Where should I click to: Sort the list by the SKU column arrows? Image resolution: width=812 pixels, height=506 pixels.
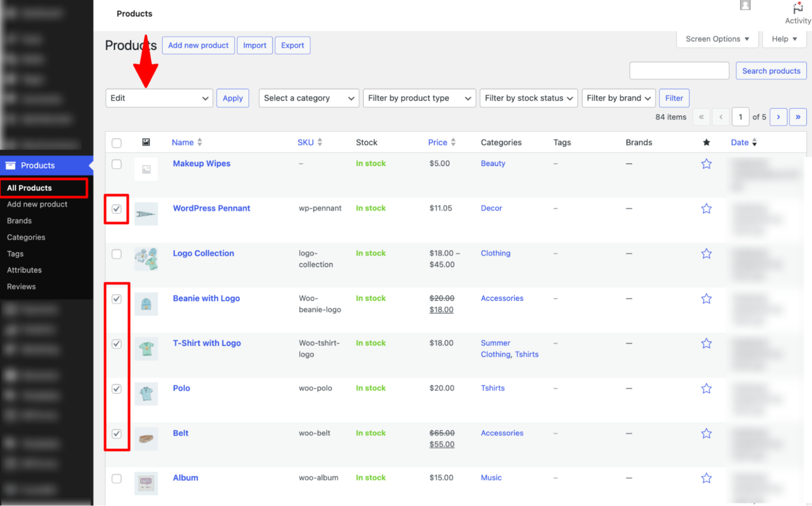(x=319, y=142)
